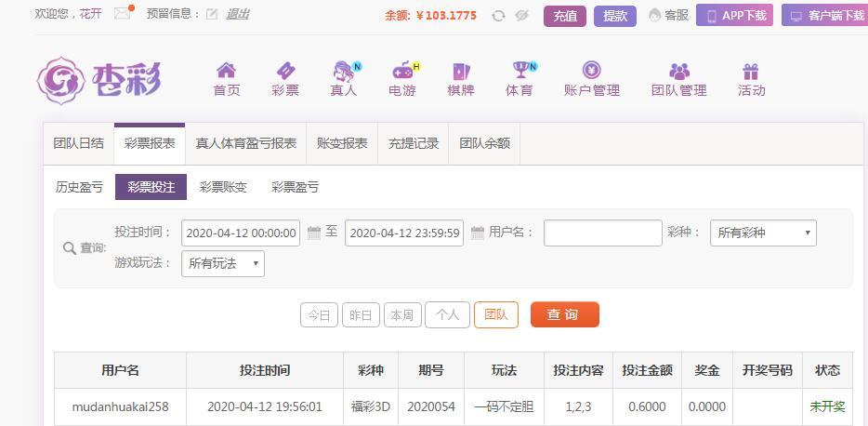Refresh the account balance
868x426 pixels.
coord(498,16)
